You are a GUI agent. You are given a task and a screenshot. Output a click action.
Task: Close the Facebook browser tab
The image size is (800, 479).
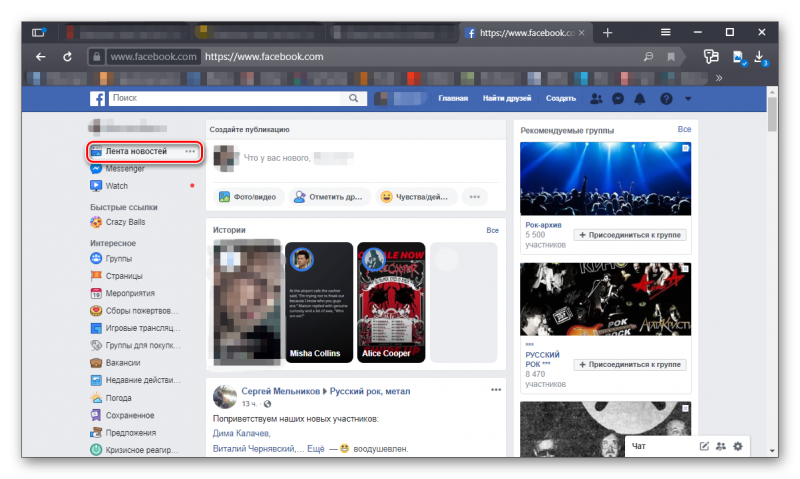tap(582, 33)
